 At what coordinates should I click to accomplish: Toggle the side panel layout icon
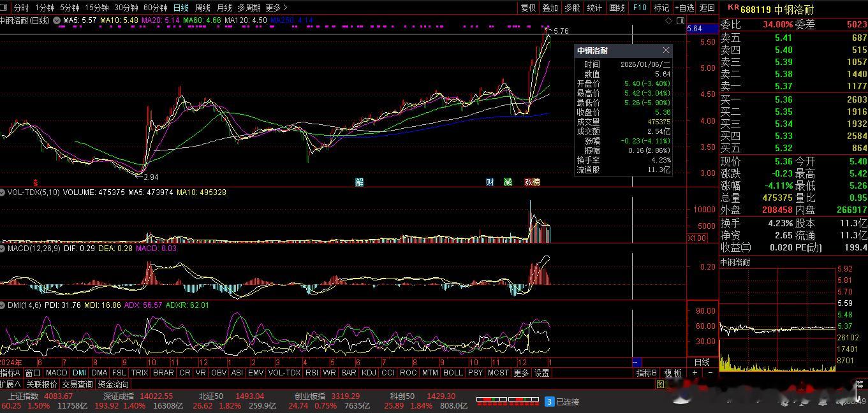(x=679, y=21)
